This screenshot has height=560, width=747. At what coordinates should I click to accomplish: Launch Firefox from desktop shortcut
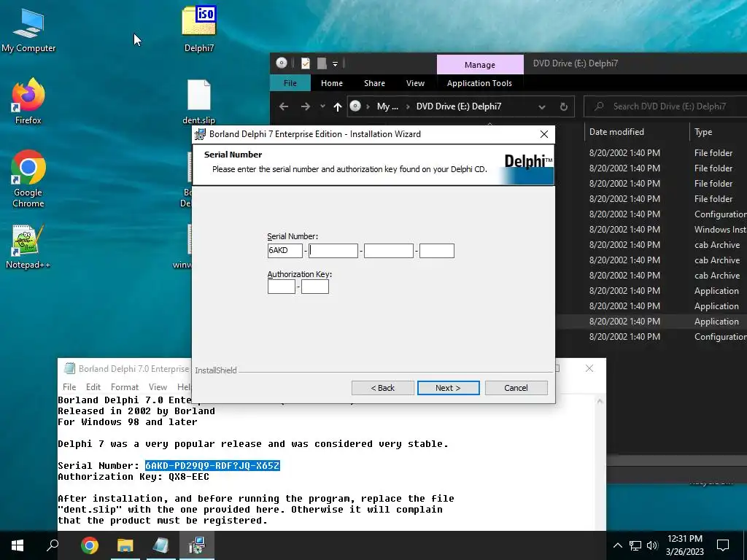[28, 101]
